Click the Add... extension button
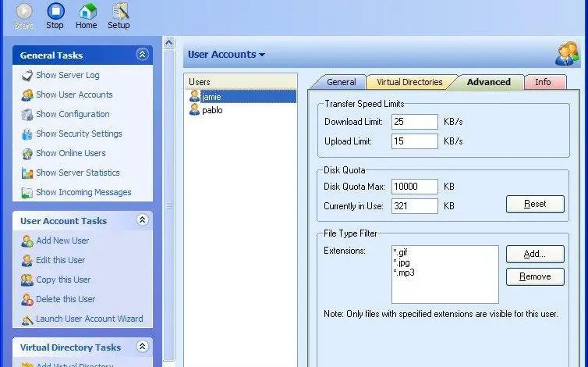This screenshot has height=367, width=588. [535, 255]
